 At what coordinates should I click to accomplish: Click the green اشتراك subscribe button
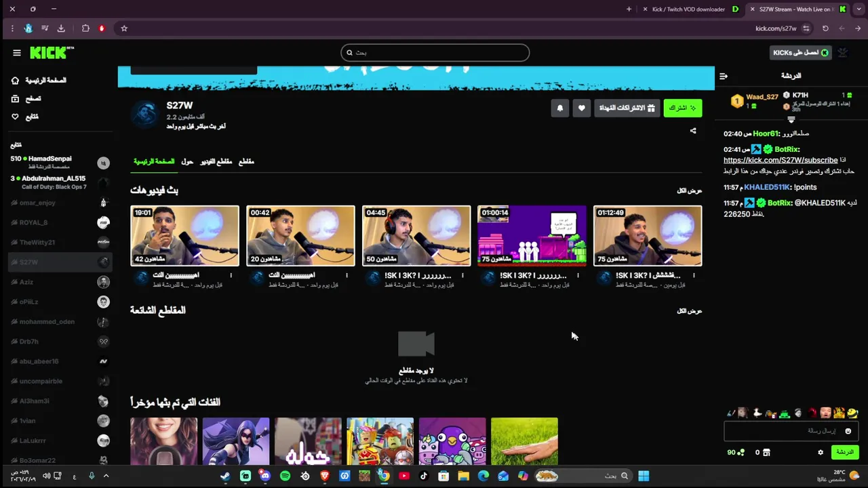pyautogui.click(x=682, y=108)
